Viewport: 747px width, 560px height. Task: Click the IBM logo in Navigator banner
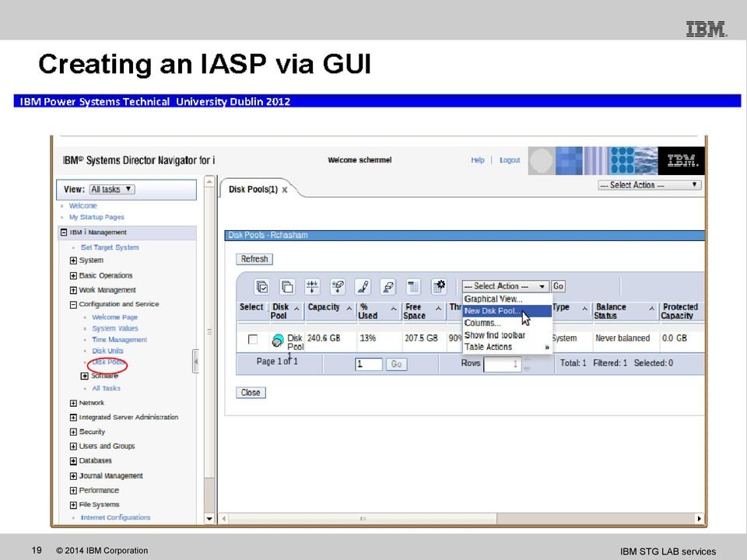point(682,160)
